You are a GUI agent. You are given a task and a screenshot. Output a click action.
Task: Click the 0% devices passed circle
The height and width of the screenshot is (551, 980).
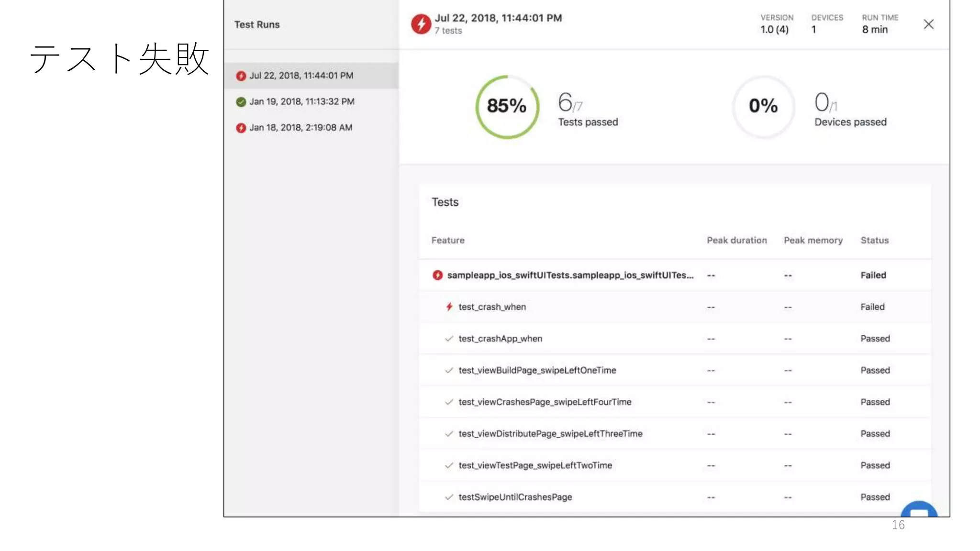(x=763, y=106)
